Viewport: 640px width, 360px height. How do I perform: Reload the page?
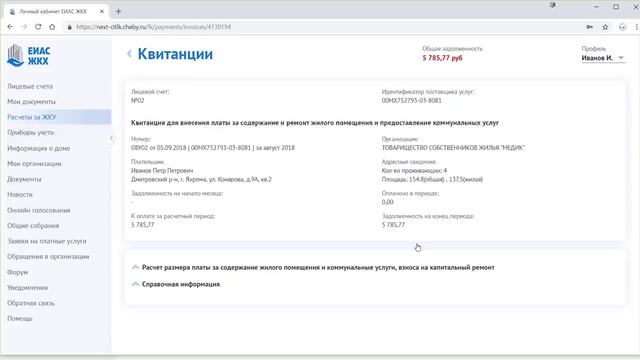38,27
